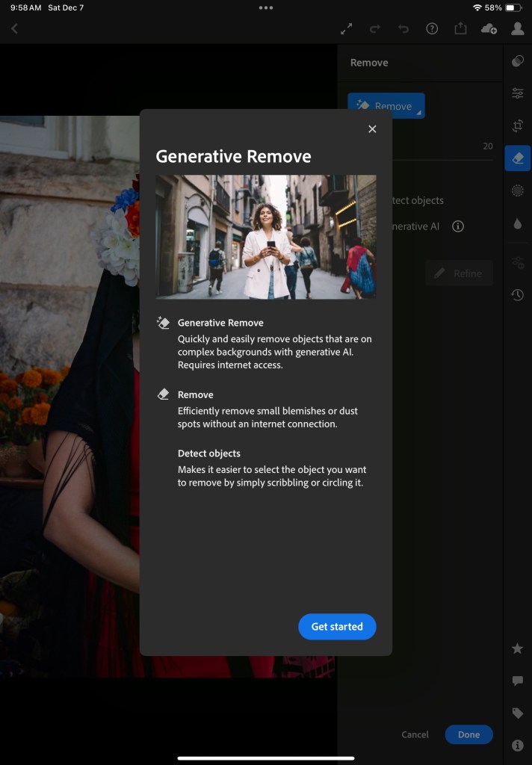
Task: Select the Crop and rotate tool
Action: [517, 126]
